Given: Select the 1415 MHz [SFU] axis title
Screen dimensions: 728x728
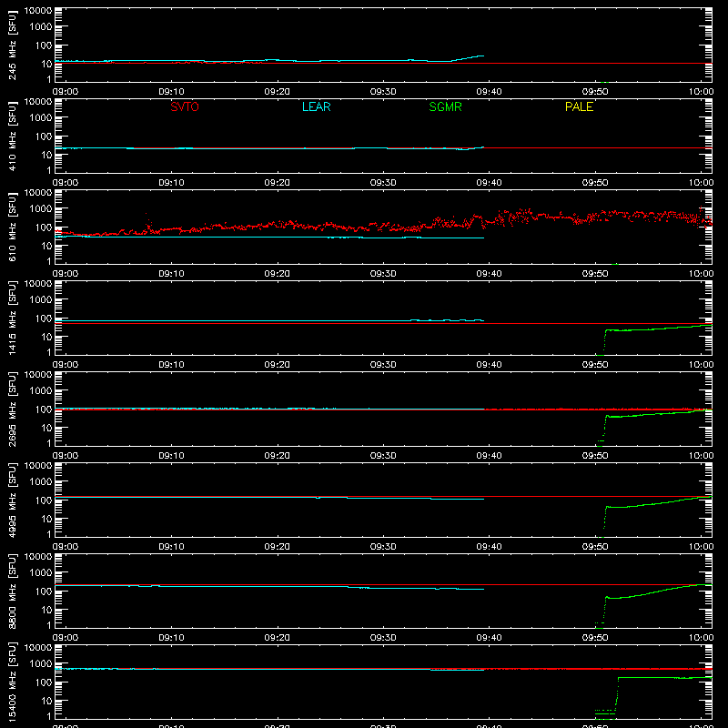Looking at the screenshot, I should tap(13, 318).
